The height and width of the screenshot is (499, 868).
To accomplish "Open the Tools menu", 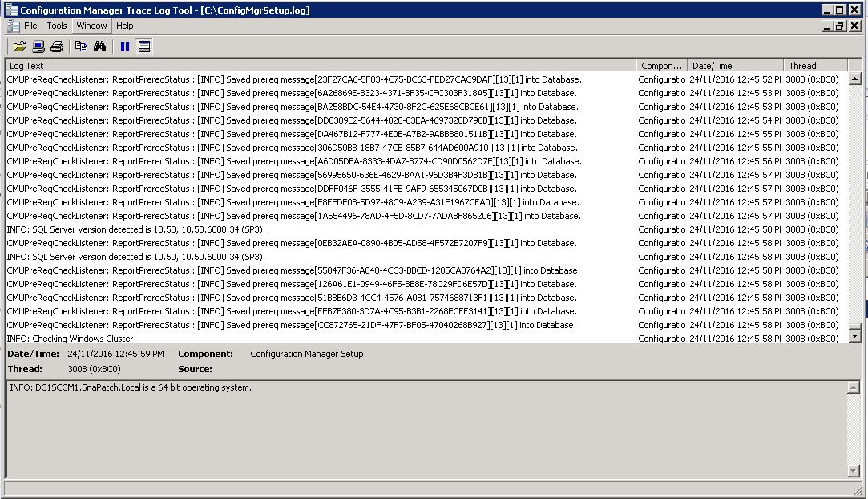I will point(56,26).
